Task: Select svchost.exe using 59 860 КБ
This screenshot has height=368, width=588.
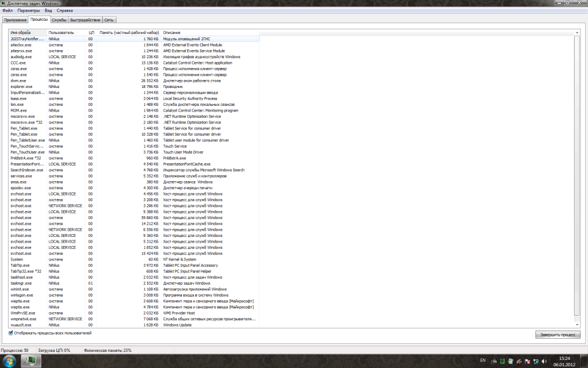Action: click(x=134, y=218)
